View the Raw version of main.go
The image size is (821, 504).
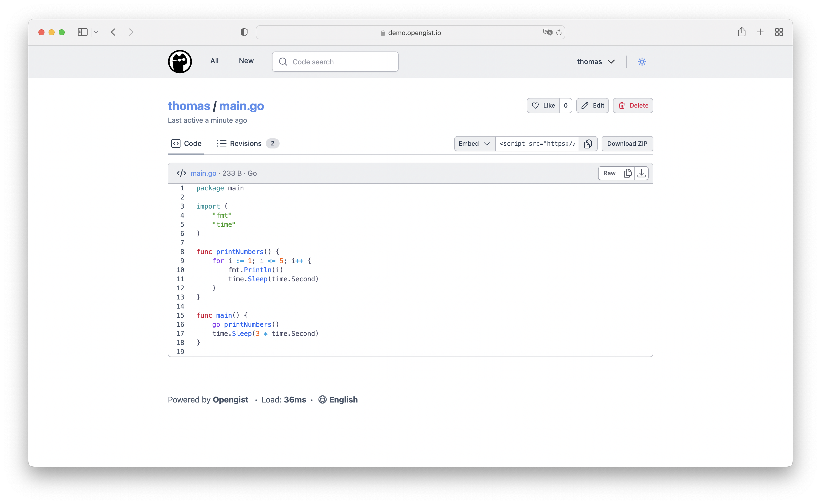tap(609, 173)
